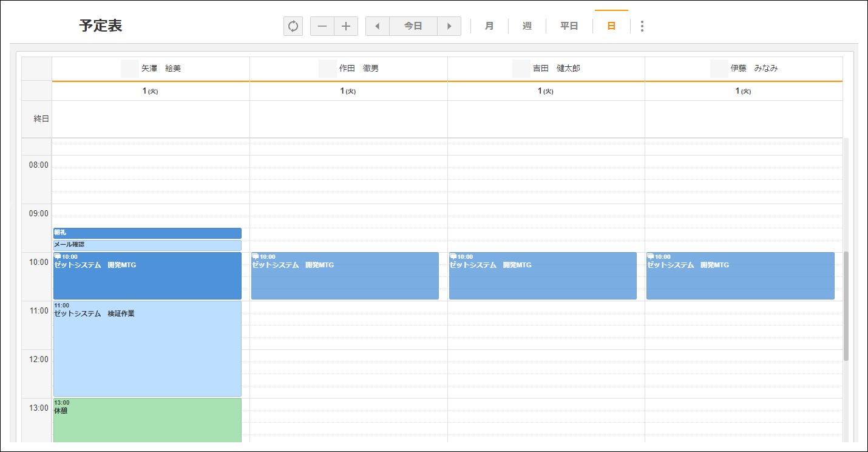868x452 pixels.
Task: Go to previous day arrow
Action: [378, 26]
